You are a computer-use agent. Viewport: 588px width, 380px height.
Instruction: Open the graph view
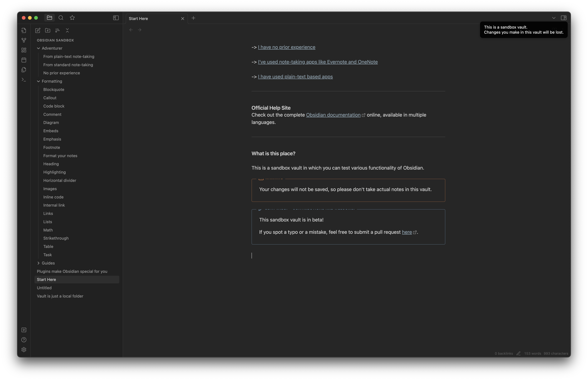coord(24,40)
